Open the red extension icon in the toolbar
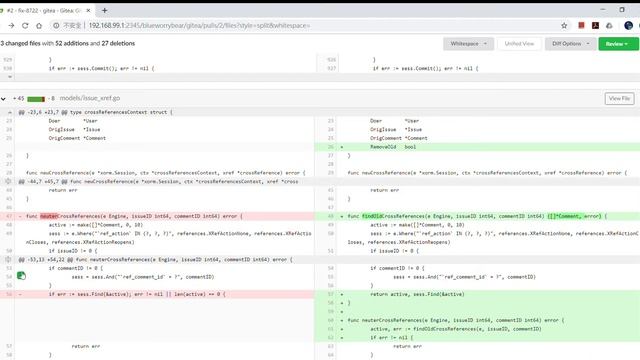The width and height of the screenshot is (640, 360). click(581, 25)
